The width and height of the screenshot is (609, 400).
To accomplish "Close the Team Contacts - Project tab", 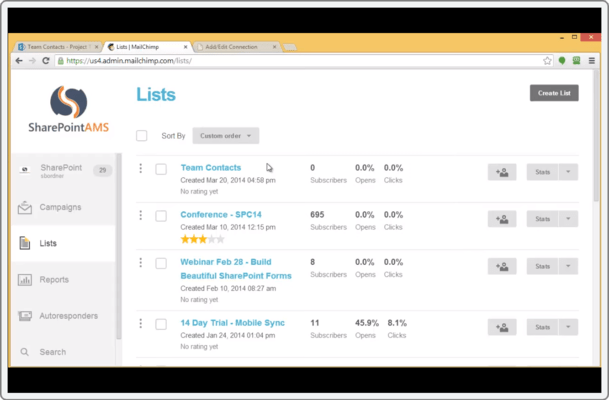I will pos(97,47).
